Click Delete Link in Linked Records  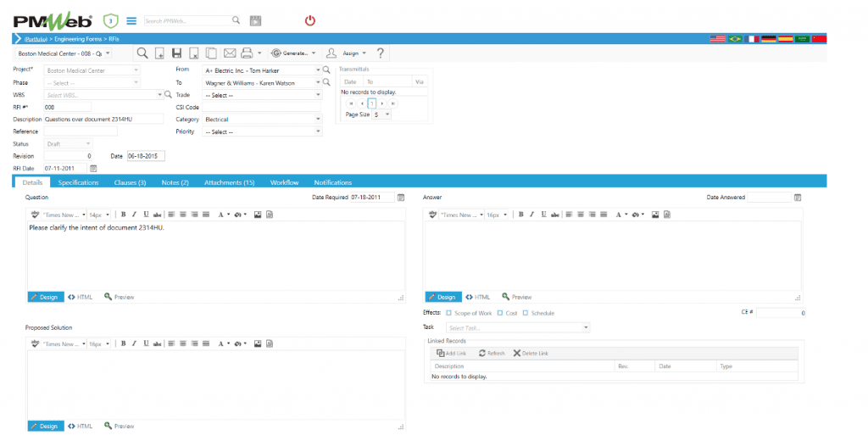[531, 353]
